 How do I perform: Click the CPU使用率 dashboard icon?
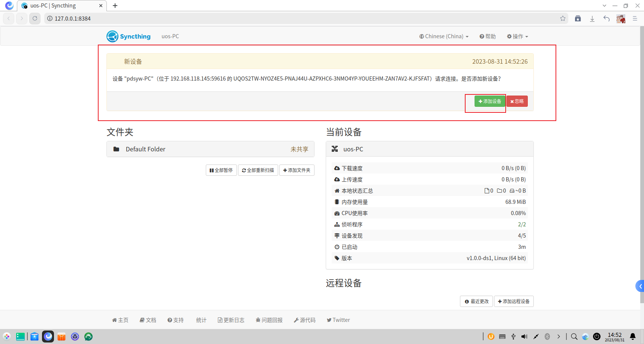point(337,213)
